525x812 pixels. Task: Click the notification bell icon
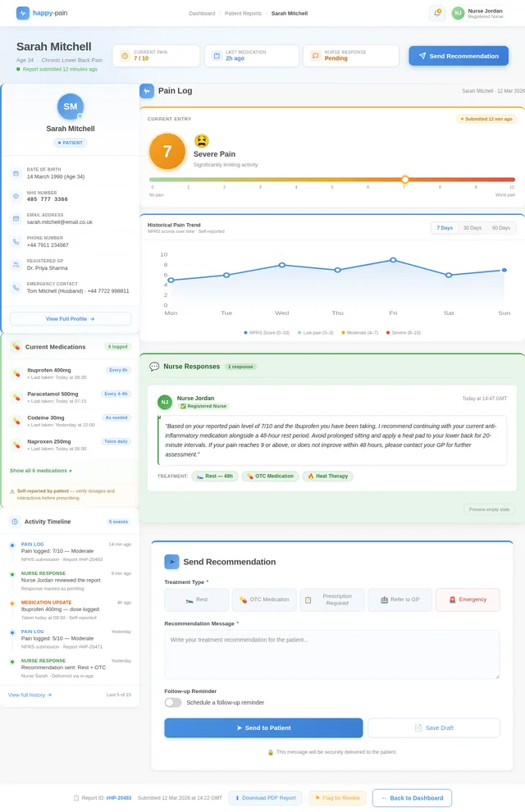[437, 13]
